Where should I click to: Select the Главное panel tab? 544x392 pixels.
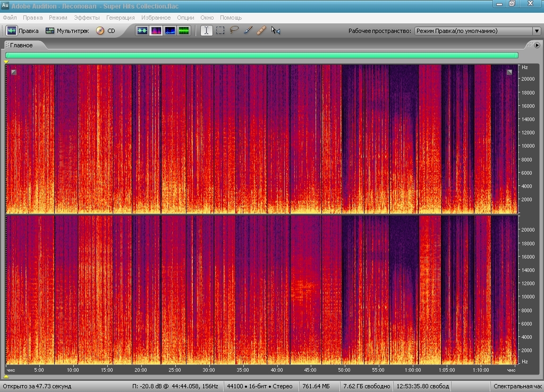[x=21, y=45]
